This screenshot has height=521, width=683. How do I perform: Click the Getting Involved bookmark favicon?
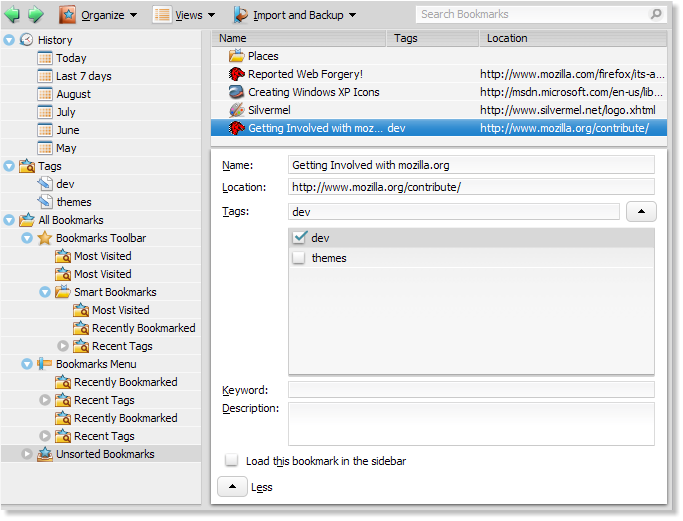[x=237, y=128]
